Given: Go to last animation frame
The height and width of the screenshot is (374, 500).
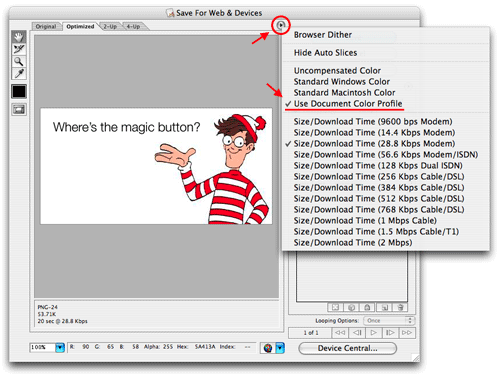Looking at the screenshot, I should [x=407, y=333].
